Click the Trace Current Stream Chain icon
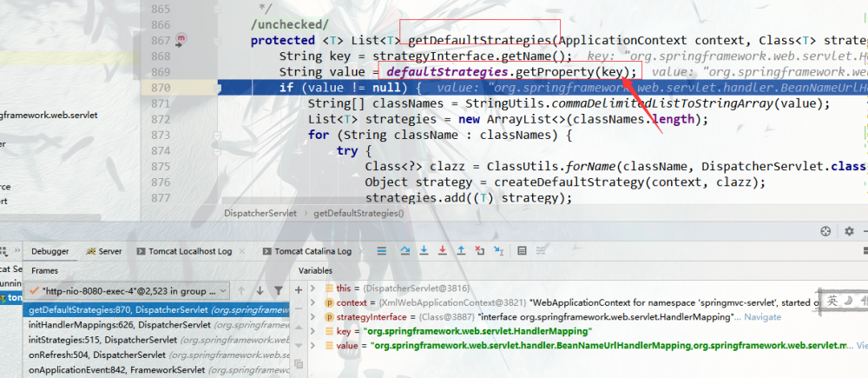The width and height of the screenshot is (868, 378). pyautogui.click(x=540, y=251)
